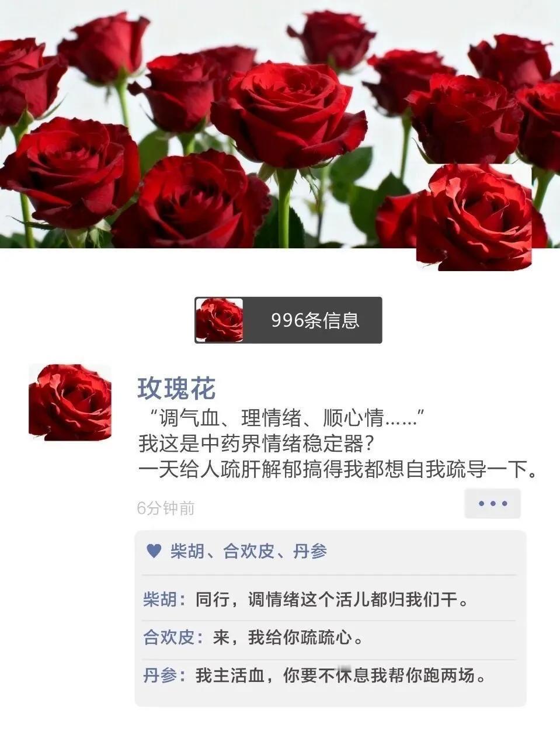Tap the 6分钟前 timestamp
The height and width of the screenshot is (748, 560).
click(x=166, y=508)
